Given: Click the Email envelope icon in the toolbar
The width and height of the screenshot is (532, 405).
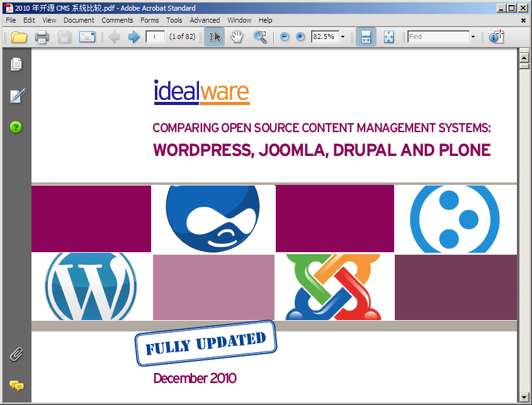Looking at the screenshot, I should [87, 37].
